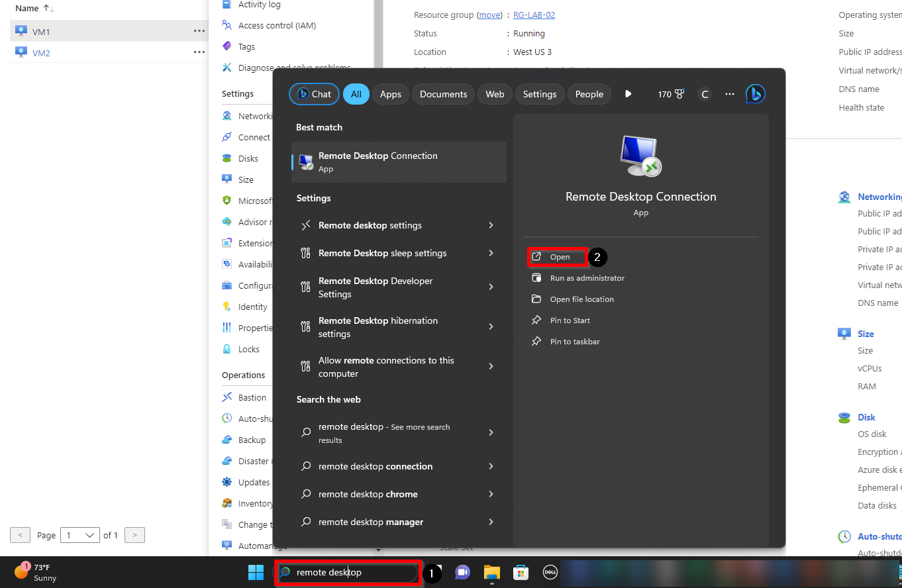The width and height of the screenshot is (902, 588).
Task: Click the play arrow for more filters
Action: click(x=628, y=94)
